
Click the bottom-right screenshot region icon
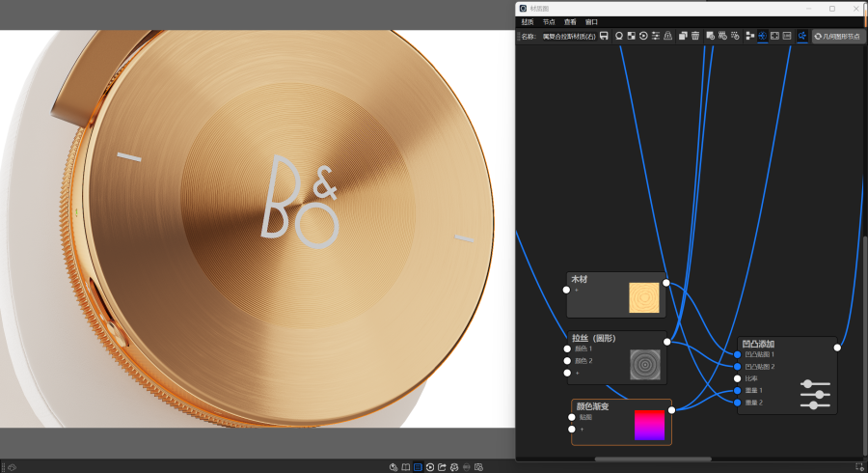[x=859, y=467]
